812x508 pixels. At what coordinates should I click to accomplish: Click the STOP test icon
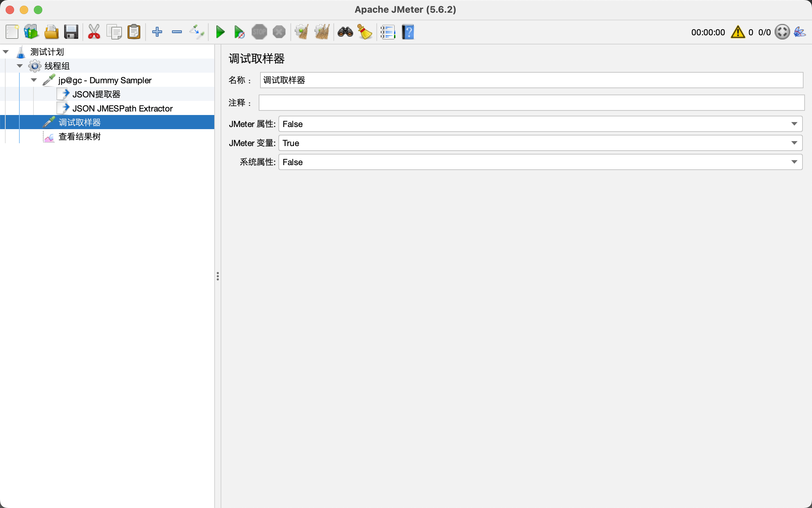coord(259,32)
